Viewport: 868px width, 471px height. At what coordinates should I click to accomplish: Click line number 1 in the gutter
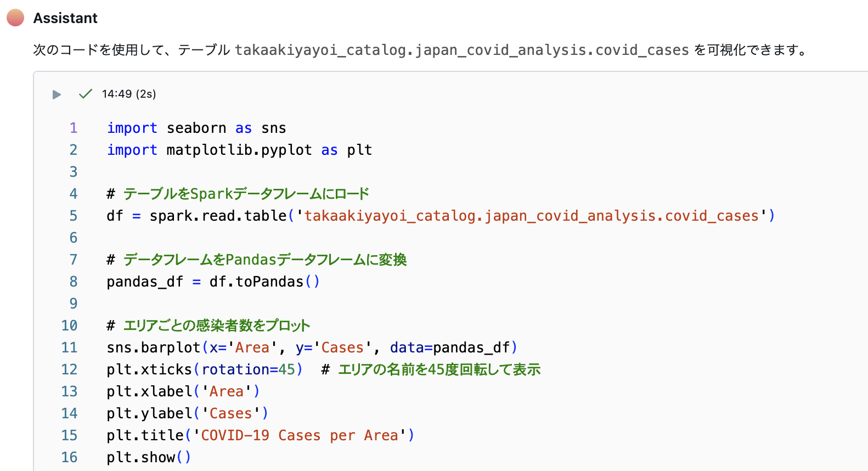coord(74,128)
